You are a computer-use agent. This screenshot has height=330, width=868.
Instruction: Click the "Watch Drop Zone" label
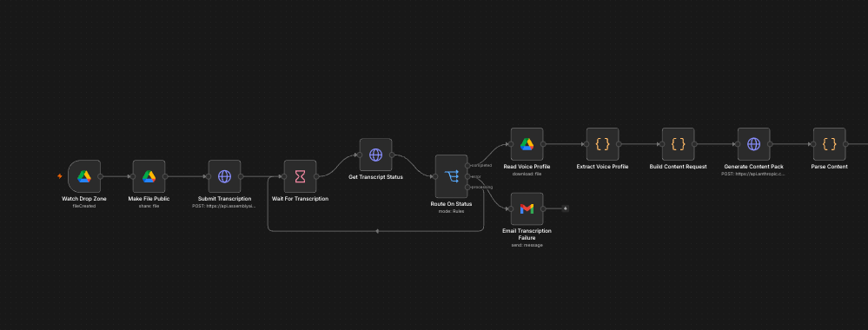84,199
